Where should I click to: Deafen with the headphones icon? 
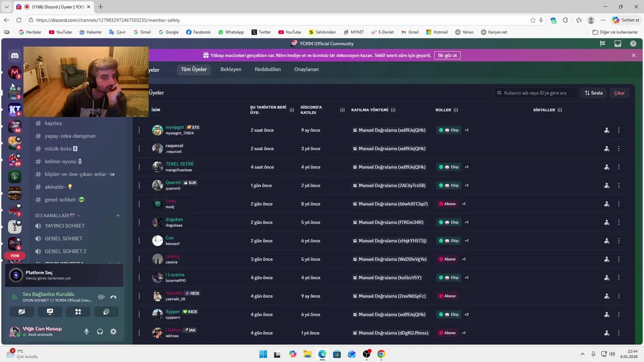tap(100, 331)
